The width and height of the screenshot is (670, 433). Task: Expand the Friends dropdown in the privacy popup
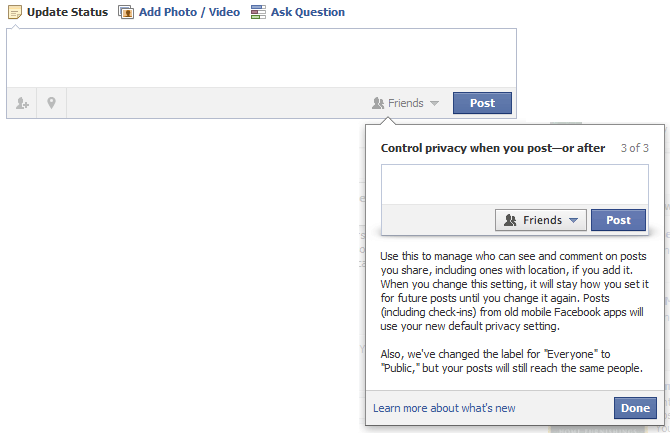(573, 221)
